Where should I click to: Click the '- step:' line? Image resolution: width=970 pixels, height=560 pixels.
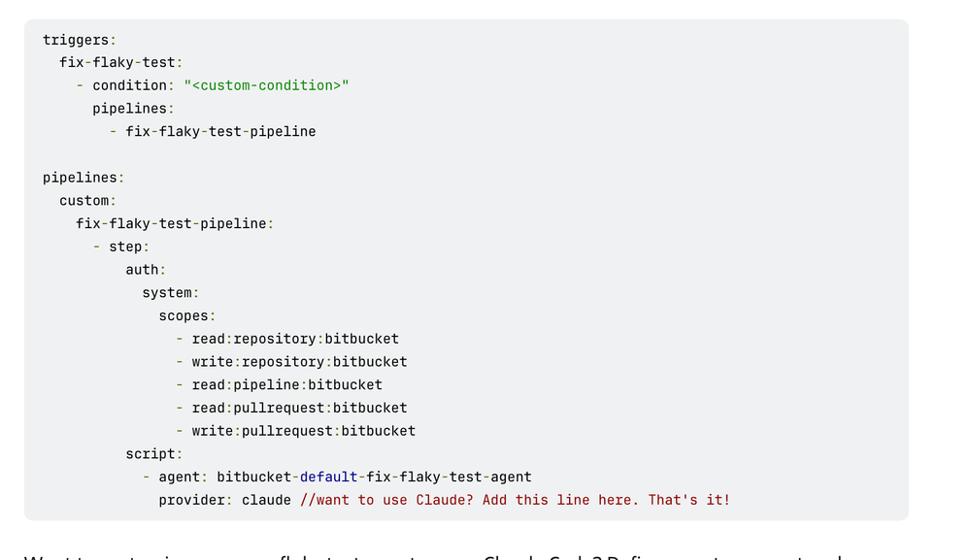(121, 247)
